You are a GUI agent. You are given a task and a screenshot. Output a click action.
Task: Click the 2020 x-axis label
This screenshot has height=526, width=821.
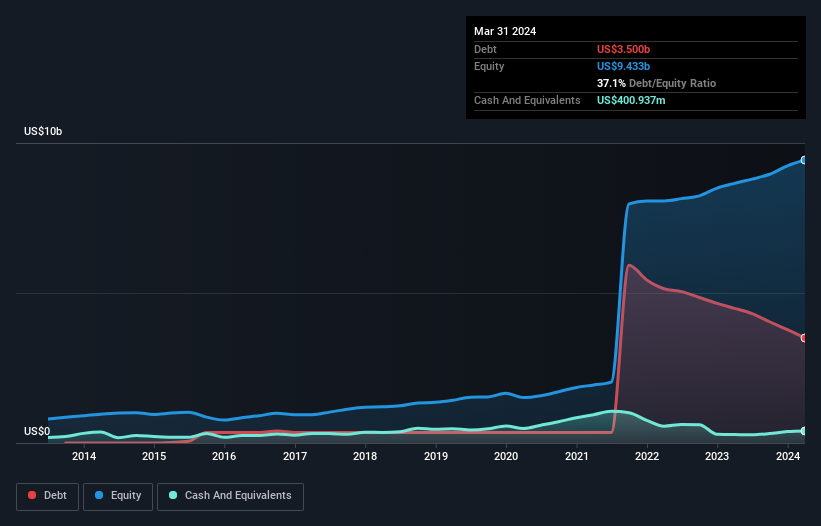pyautogui.click(x=506, y=456)
